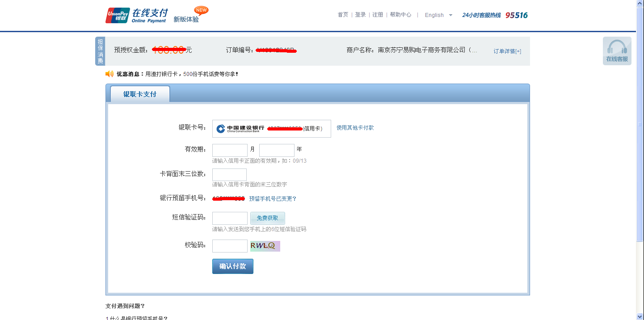Go to 首页 home page
644x320 pixels.
343,15
